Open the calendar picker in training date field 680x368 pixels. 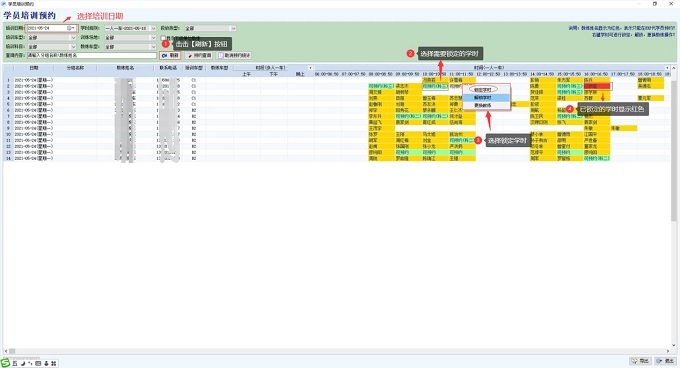[71, 28]
